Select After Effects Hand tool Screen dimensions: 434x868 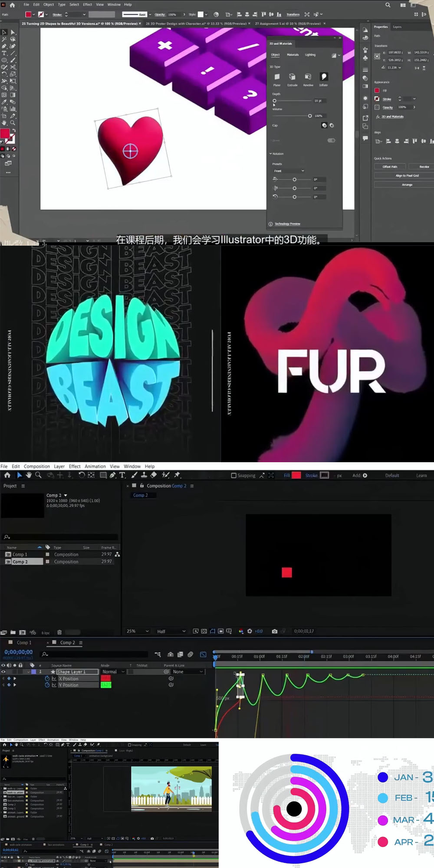[x=29, y=475]
